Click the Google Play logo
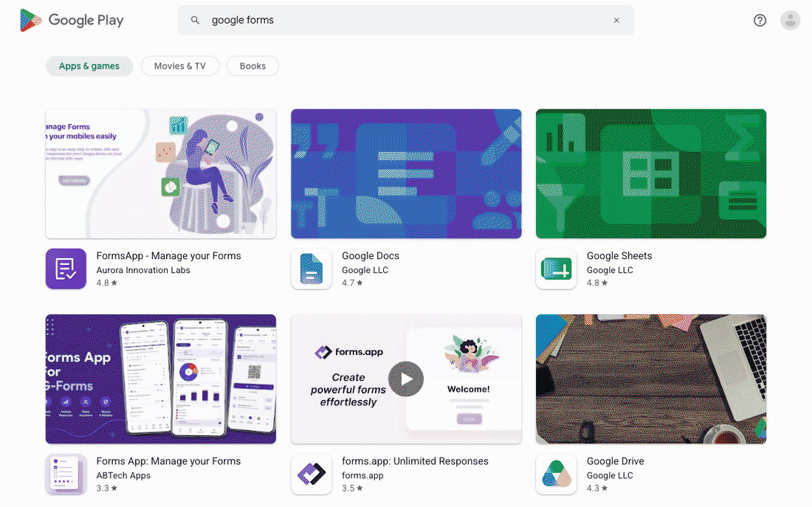The height and width of the screenshot is (507, 812). [72, 20]
